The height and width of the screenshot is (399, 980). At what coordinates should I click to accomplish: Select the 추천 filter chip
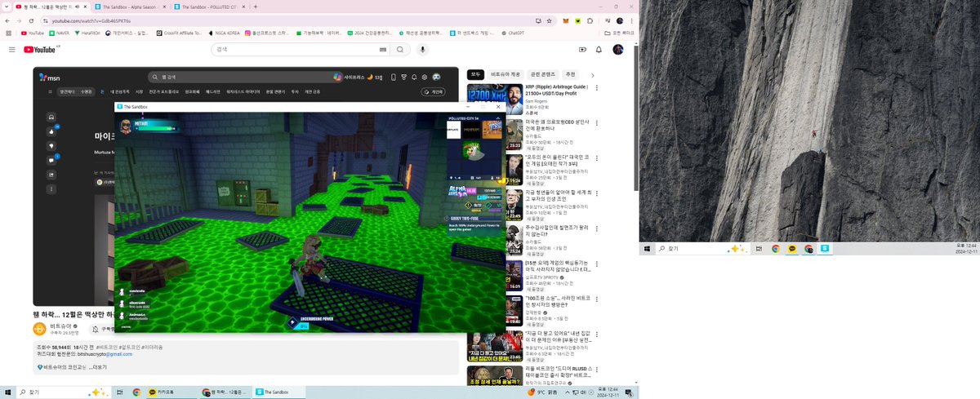click(x=571, y=73)
